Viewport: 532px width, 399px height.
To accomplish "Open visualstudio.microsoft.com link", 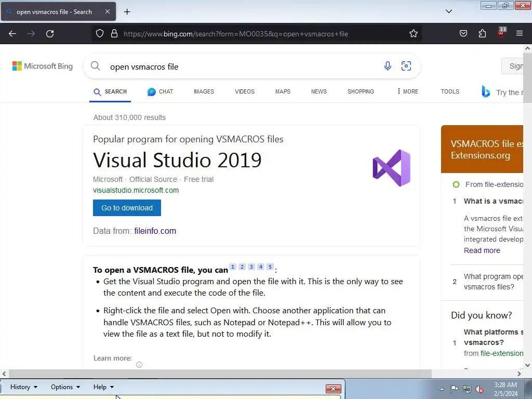I will [136, 190].
